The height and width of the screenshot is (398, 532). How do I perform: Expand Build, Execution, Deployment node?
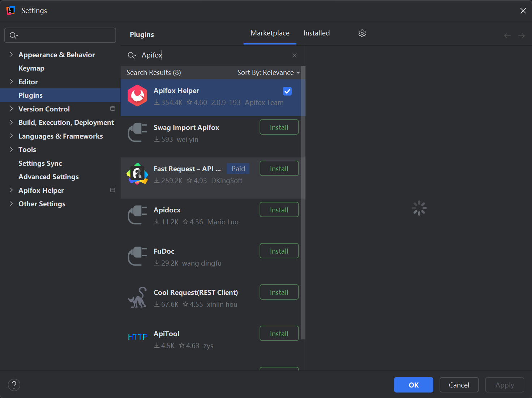11,122
